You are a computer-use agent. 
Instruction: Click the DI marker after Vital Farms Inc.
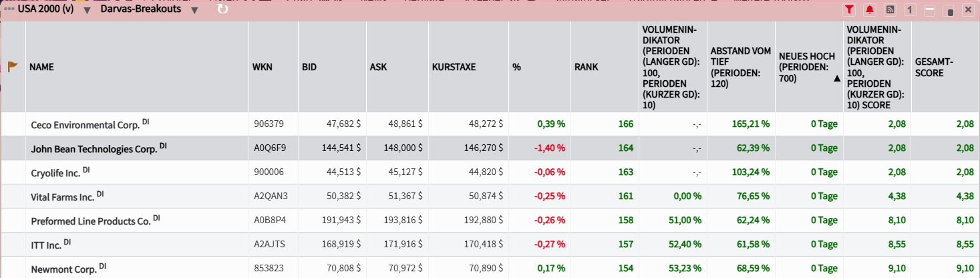(x=100, y=194)
